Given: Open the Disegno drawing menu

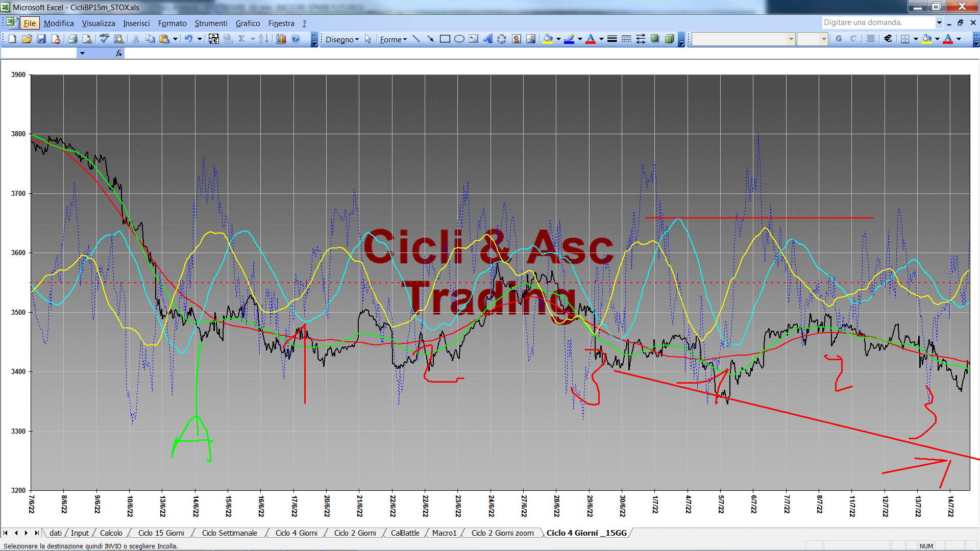Looking at the screenshot, I should pyautogui.click(x=342, y=39).
